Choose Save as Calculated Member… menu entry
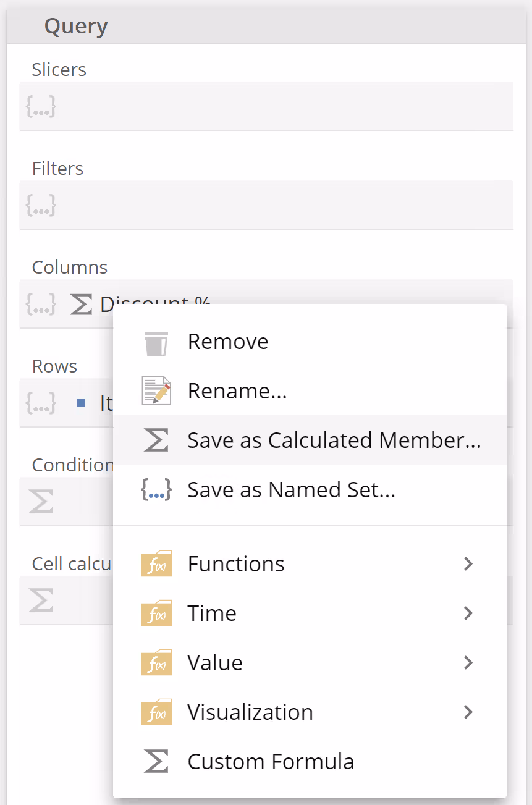Screen dimensions: 532x805 (x=334, y=440)
